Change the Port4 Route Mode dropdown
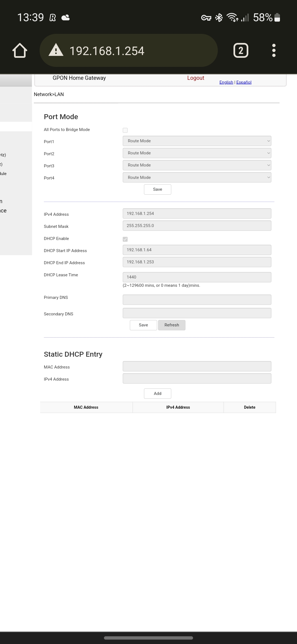The image size is (297, 644). coord(197,178)
